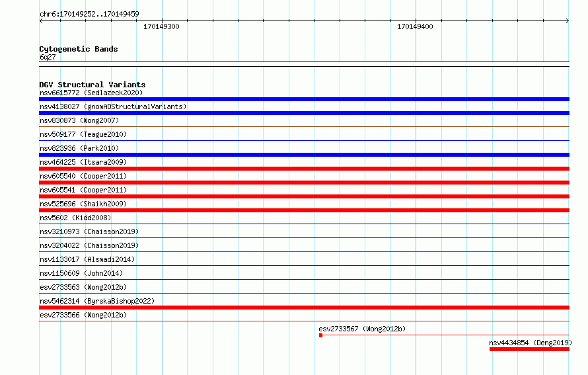Click the nsv3204022 (Chaisson2019) label

[x=89, y=245]
